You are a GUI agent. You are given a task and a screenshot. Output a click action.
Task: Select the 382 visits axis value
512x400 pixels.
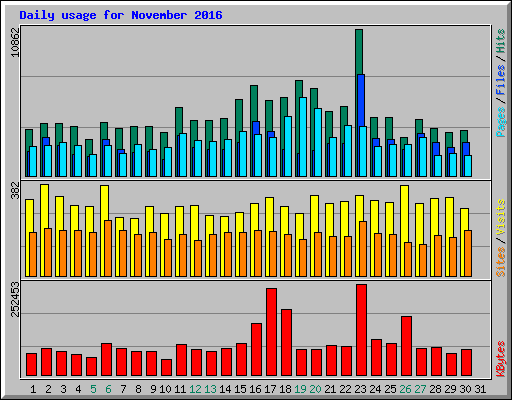(x=15, y=190)
